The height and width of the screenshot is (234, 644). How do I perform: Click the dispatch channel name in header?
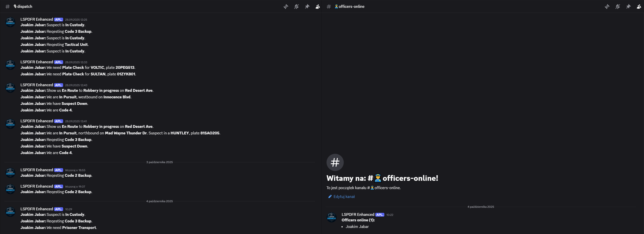tap(24, 7)
